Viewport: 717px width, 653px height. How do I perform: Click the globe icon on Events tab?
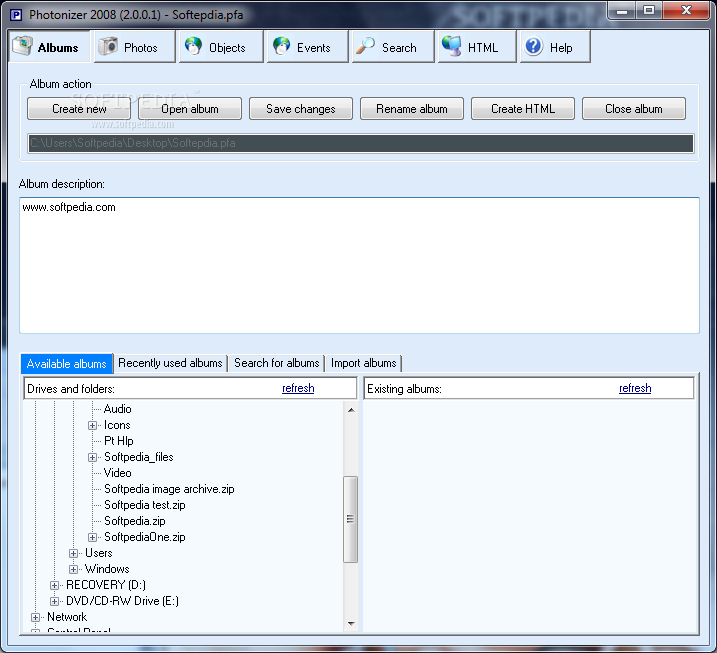tap(281, 46)
